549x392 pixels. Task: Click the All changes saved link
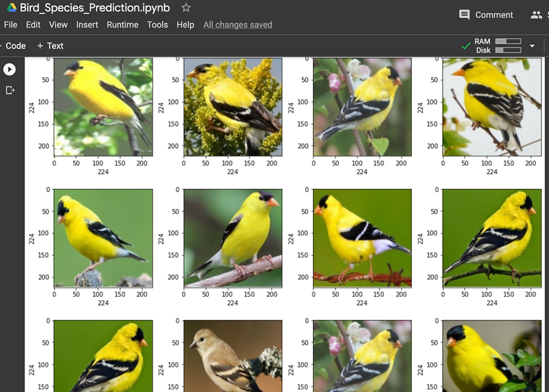click(238, 25)
